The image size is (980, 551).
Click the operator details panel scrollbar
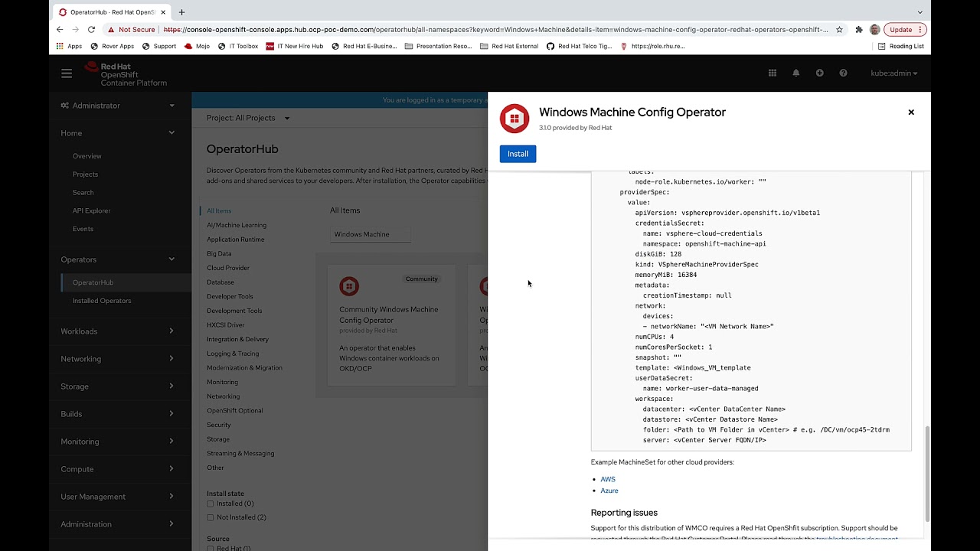coord(926,474)
